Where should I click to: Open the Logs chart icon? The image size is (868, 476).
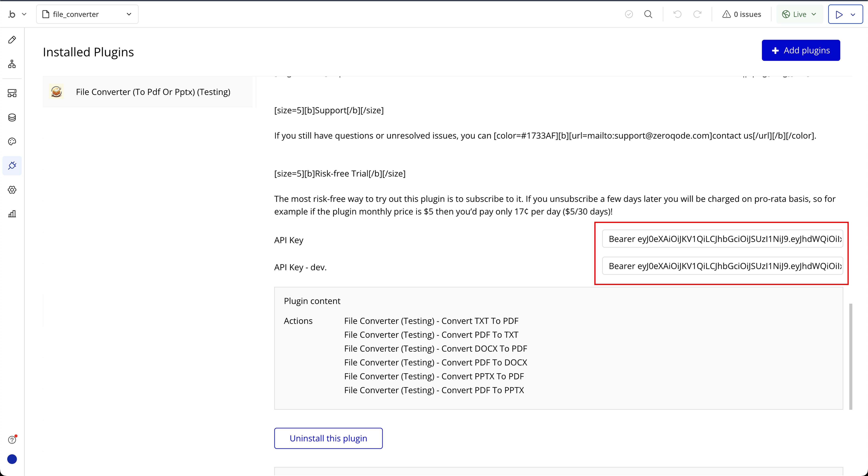point(12,214)
